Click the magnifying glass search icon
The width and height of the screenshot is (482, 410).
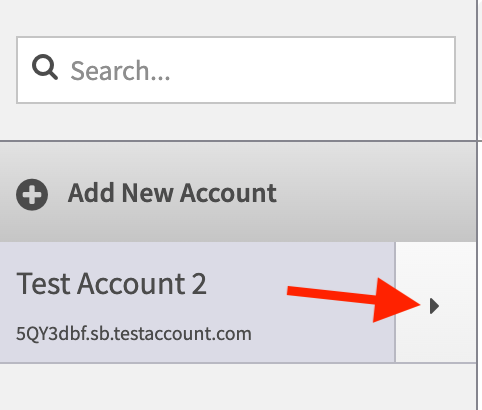point(45,67)
